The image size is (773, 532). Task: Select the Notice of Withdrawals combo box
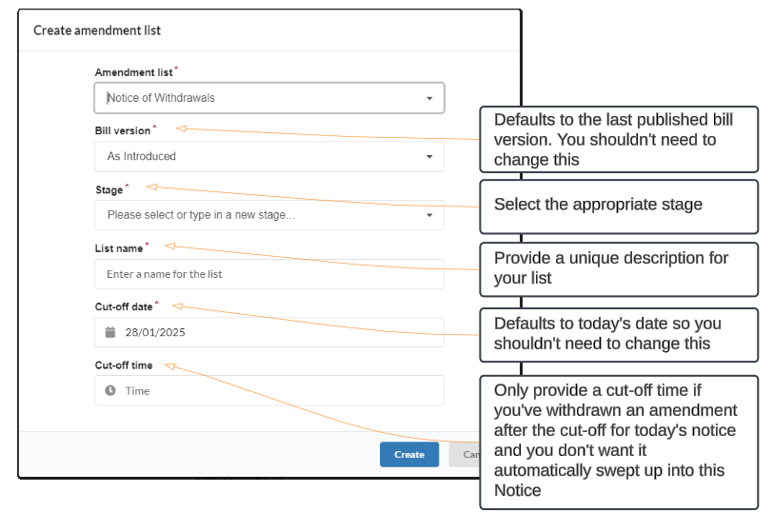point(269,98)
